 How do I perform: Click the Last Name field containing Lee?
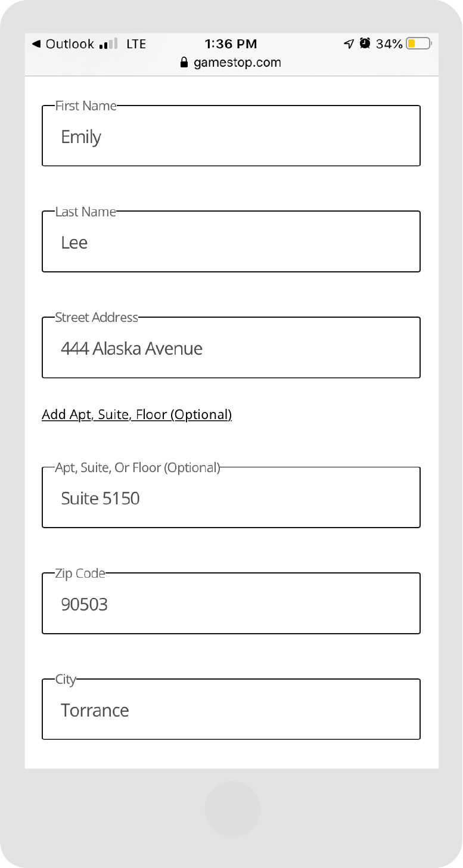tap(231, 241)
